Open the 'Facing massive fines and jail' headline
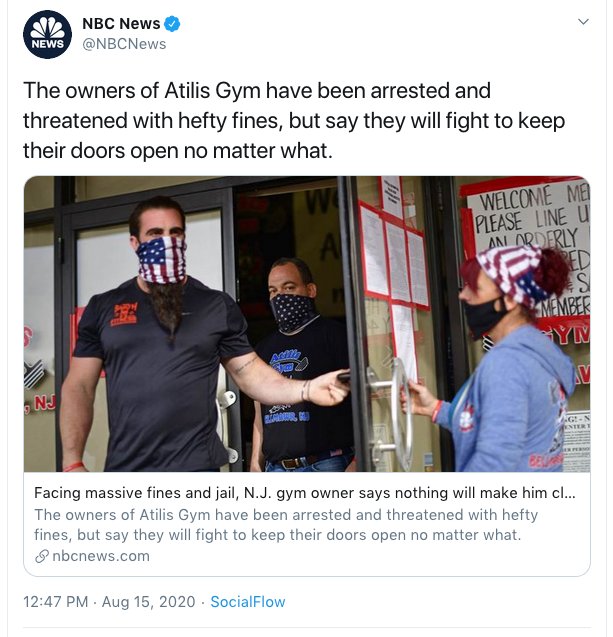Image resolution: width=613 pixels, height=637 pixels. tap(305, 493)
